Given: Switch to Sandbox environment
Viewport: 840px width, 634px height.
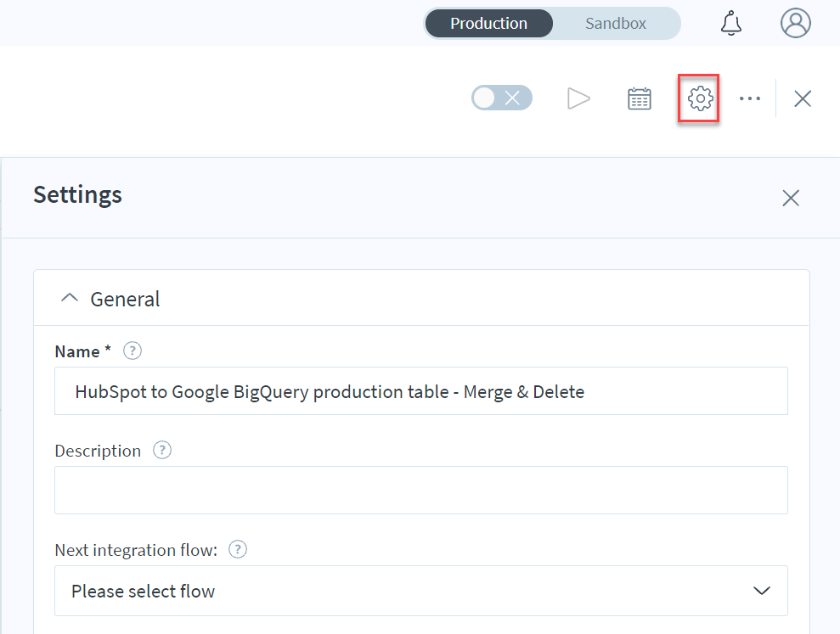Looking at the screenshot, I should pos(616,24).
